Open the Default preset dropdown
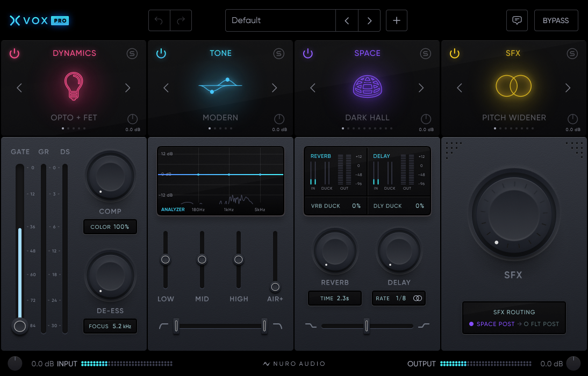 280,20
